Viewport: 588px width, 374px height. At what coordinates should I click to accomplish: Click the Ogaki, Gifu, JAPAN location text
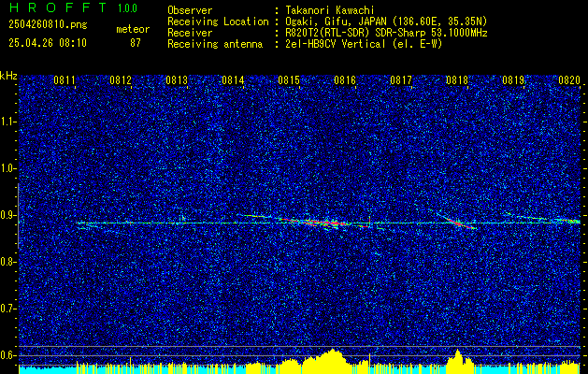coord(386,22)
